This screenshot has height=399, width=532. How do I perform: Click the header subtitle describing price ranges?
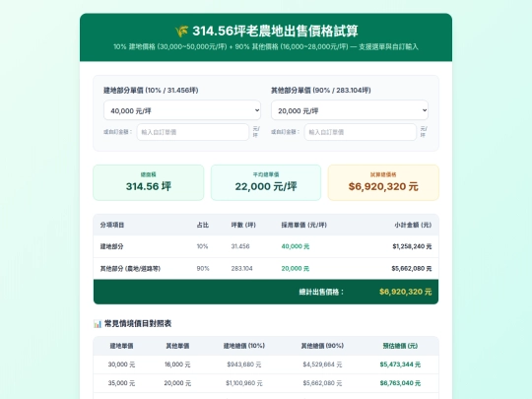(x=266, y=47)
